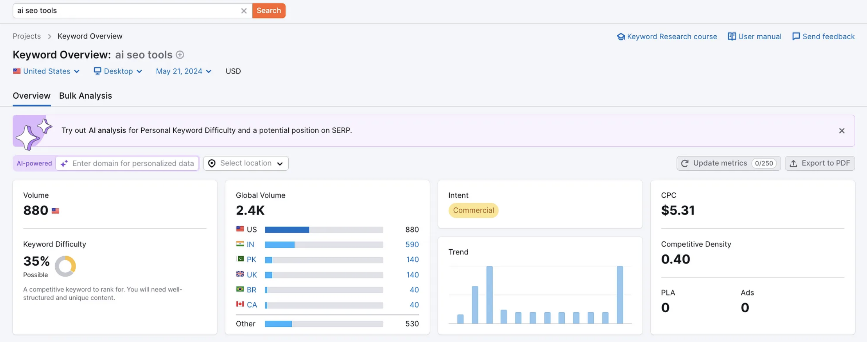Open the United States country dropdown
Screen dimensions: 868x345
coord(46,71)
